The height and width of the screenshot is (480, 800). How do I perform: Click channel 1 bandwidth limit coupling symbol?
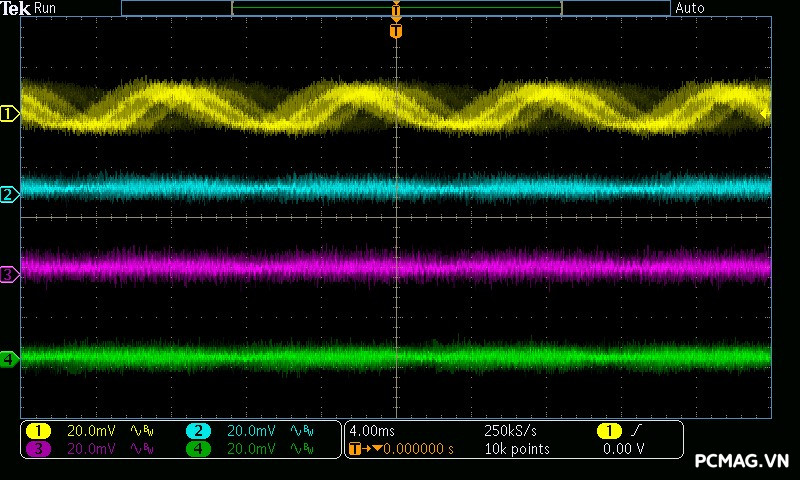(142, 430)
